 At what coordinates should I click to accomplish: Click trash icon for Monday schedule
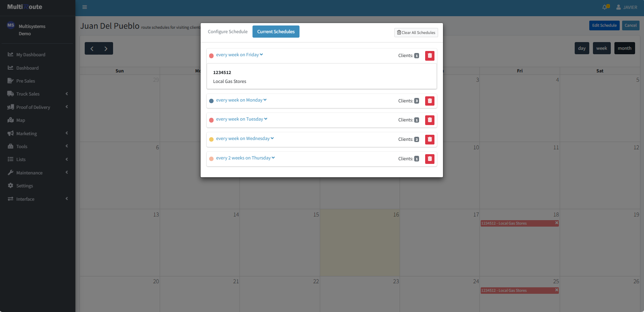pyautogui.click(x=430, y=101)
